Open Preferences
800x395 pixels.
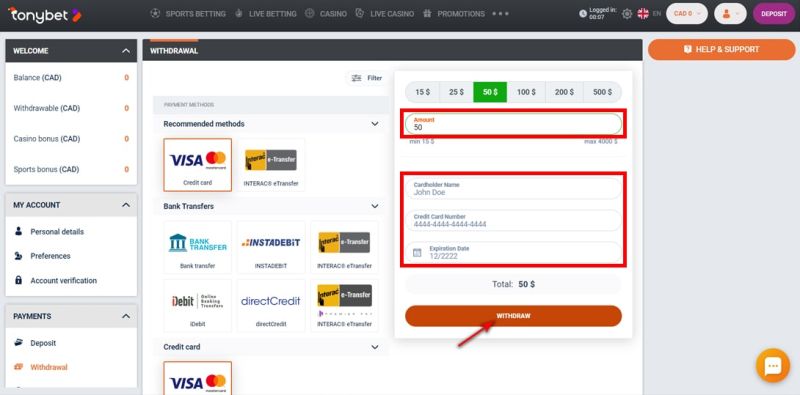coord(50,256)
